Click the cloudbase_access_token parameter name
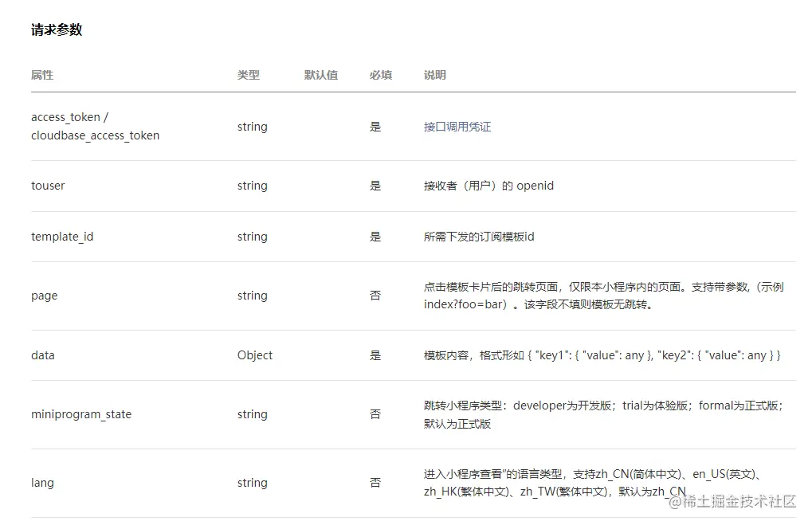The height and width of the screenshot is (525, 812). tap(95, 135)
